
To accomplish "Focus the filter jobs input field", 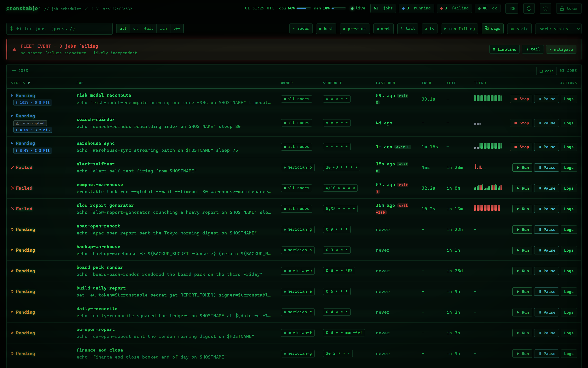I will [x=59, y=29].
